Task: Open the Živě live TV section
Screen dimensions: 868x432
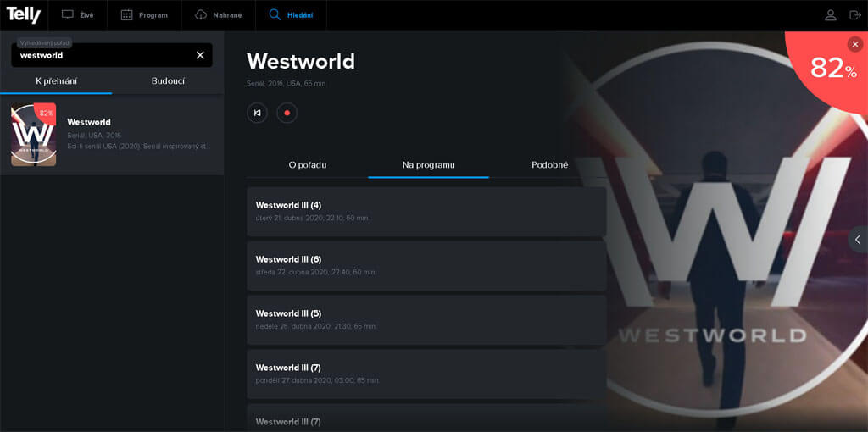Action: coord(77,15)
